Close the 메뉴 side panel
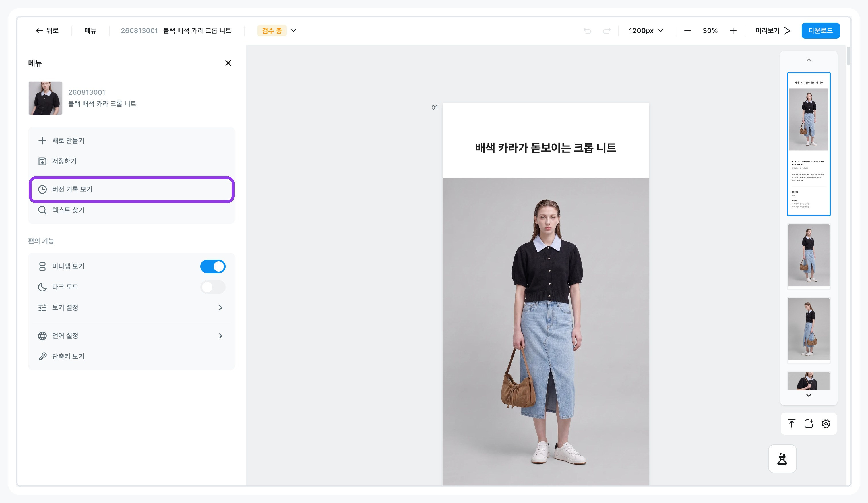The width and height of the screenshot is (868, 503). click(228, 63)
